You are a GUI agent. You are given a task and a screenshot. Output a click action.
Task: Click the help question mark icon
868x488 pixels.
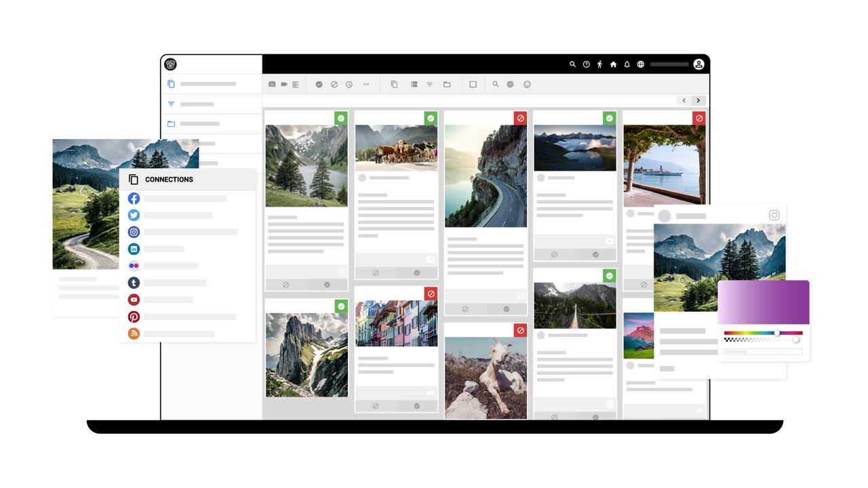pos(587,64)
